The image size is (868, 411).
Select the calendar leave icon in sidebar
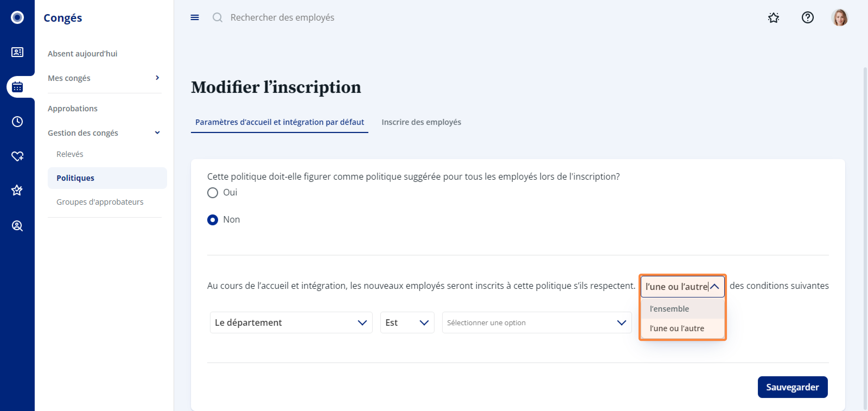(x=17, y=87)
